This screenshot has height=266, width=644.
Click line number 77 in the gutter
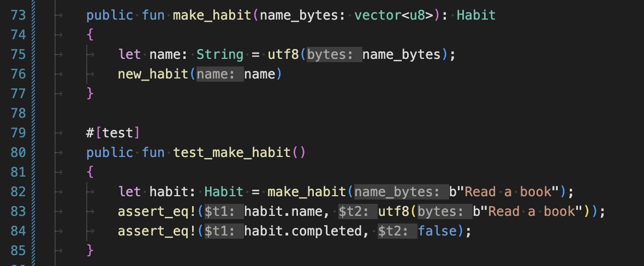click(x=17, y=94)
